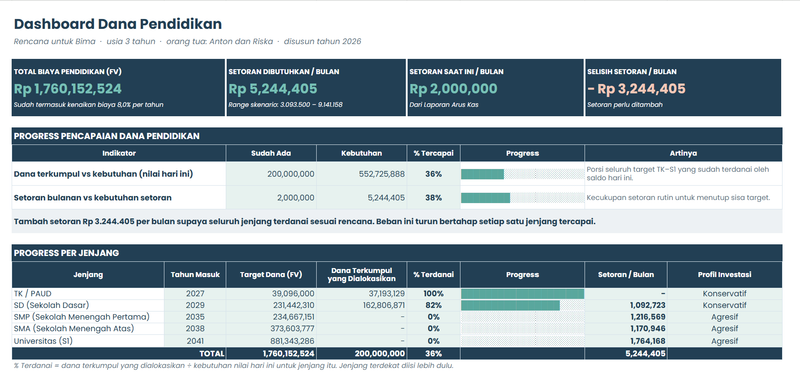Image resolution: width=800 pixels, height=374 pixels.
Task: Click the % Terdanai footnote explanation
Action: (234, 365)
